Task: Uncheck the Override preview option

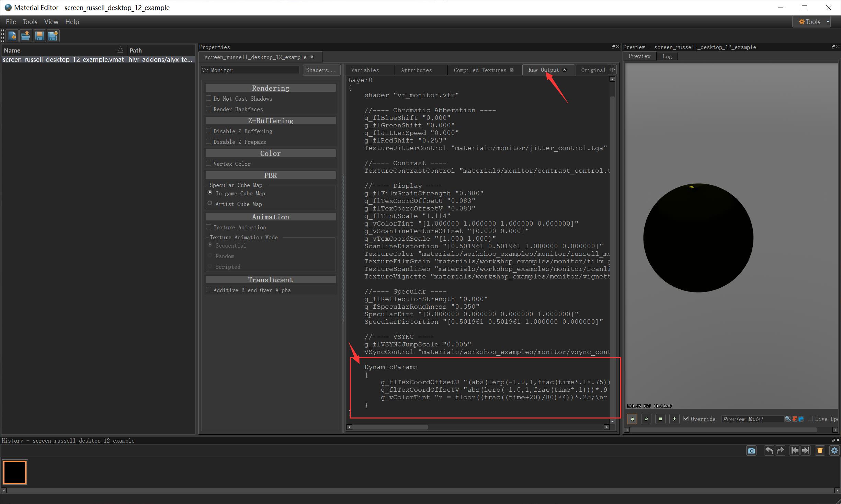Action: coord(686,419)
